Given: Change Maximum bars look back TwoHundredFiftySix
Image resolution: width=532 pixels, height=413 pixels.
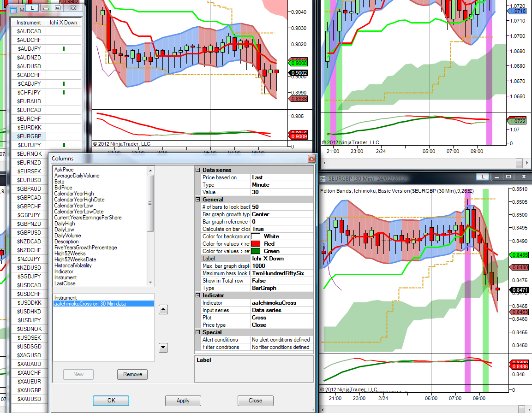Looking at the screenshot, I should [x=281, y=273].
